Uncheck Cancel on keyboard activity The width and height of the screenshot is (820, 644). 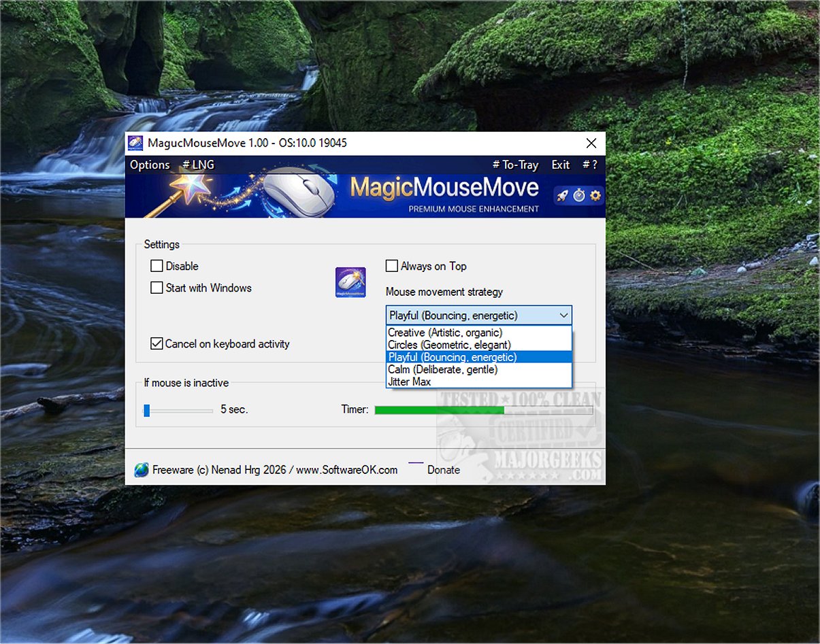tap(157, 343)
